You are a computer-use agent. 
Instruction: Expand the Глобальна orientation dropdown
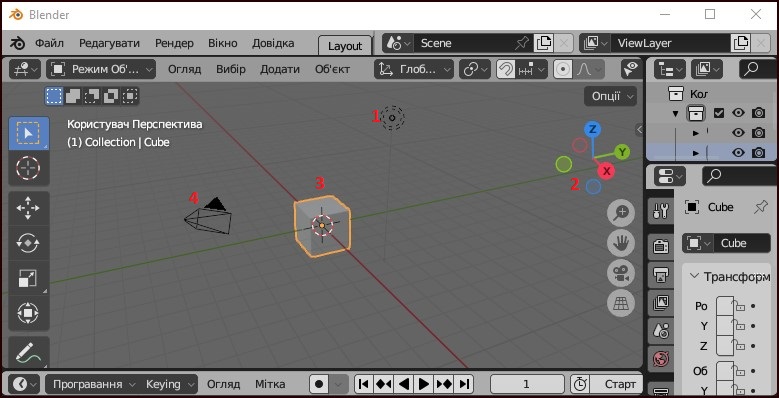pyautogui.click(x=414, y=70)
